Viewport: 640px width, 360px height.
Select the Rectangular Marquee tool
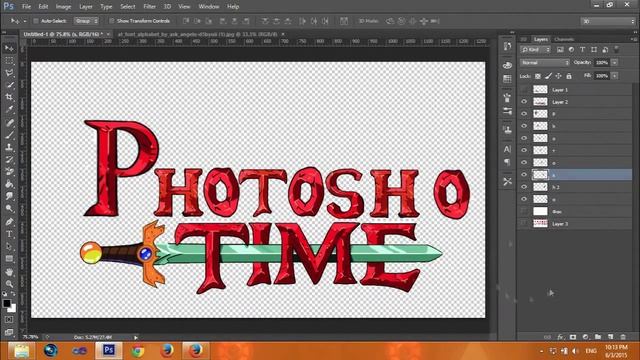tap(9, 61)
